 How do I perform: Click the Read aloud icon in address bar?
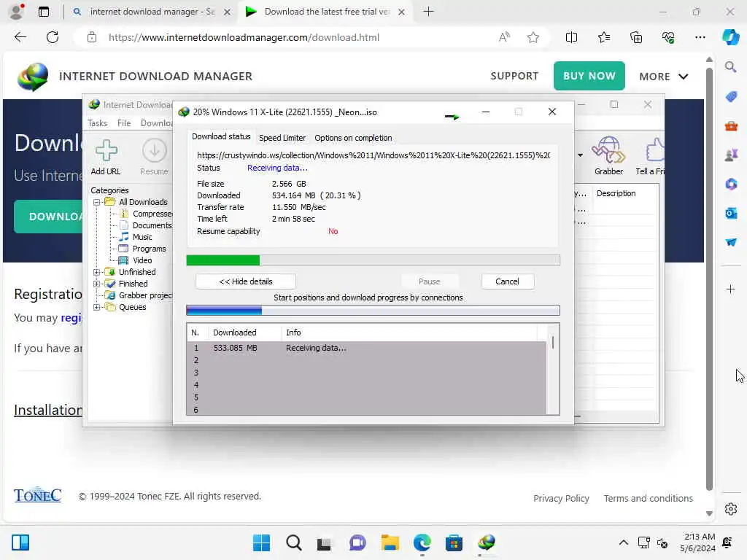pos(504,37)
